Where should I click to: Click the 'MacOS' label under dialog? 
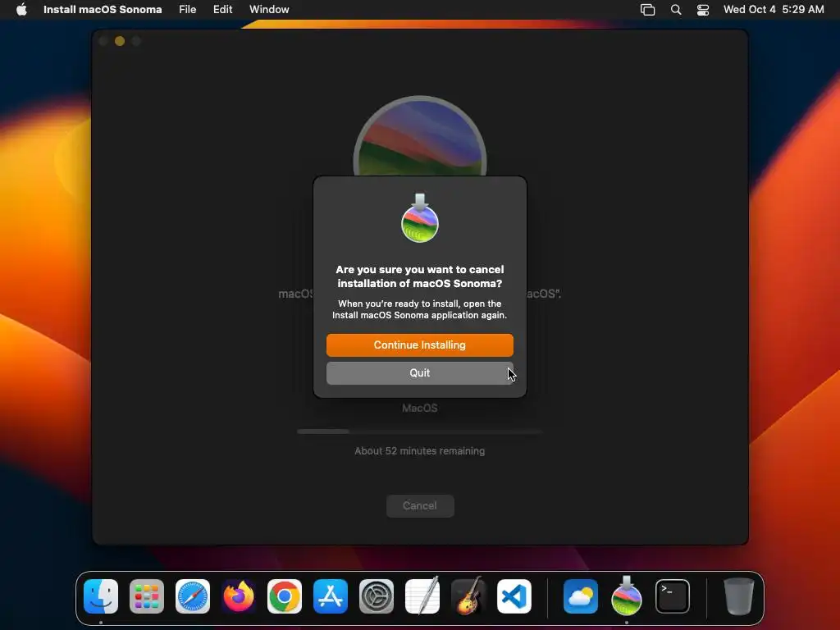point(419,409)
